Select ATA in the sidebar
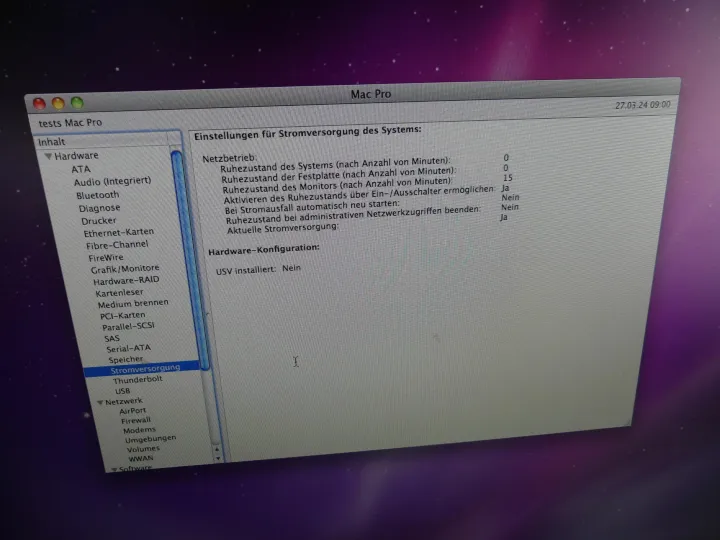The image size is (720, 540). (81, 169)
